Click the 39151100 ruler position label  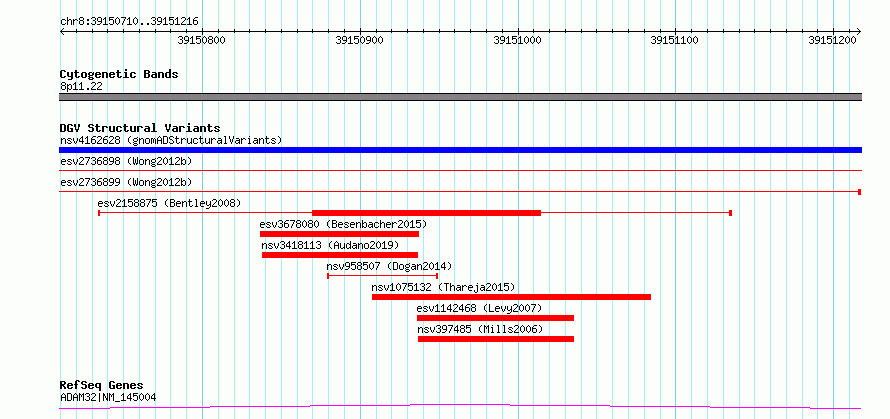tap(674, 41)
